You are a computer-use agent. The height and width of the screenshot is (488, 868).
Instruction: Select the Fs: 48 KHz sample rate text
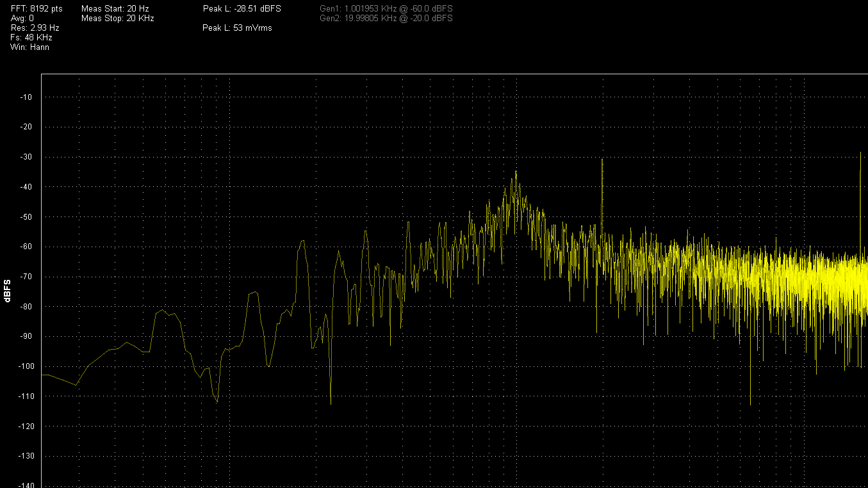point(31,38)
